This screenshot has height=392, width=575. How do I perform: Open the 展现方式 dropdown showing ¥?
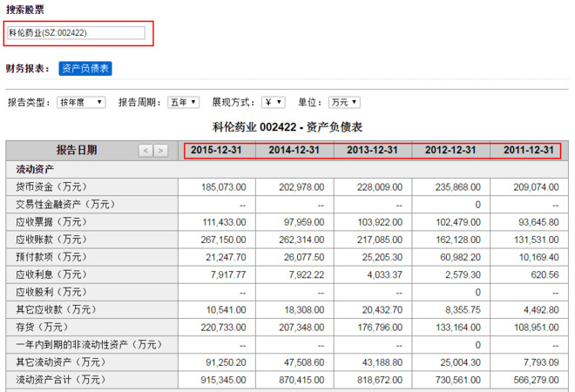click(x=274, y=102)
